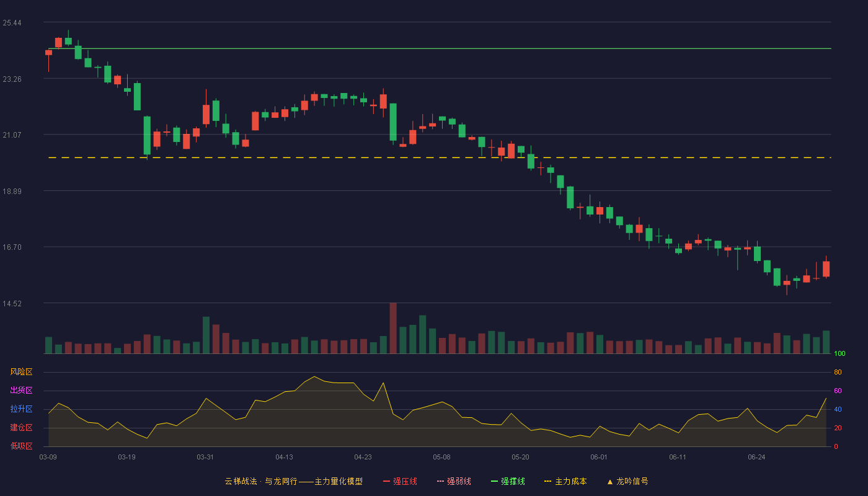Toggle the 强弱线 legend item

point(454,481)
